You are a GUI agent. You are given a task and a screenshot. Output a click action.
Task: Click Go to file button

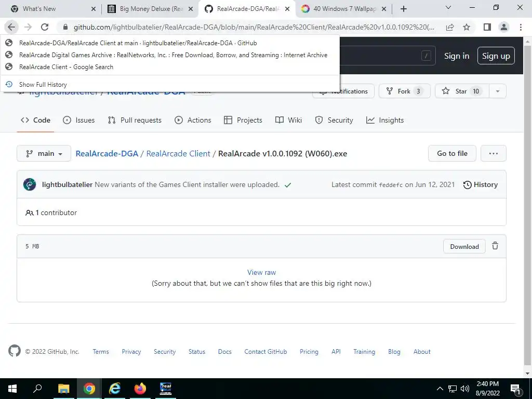[x=452, y=153]
